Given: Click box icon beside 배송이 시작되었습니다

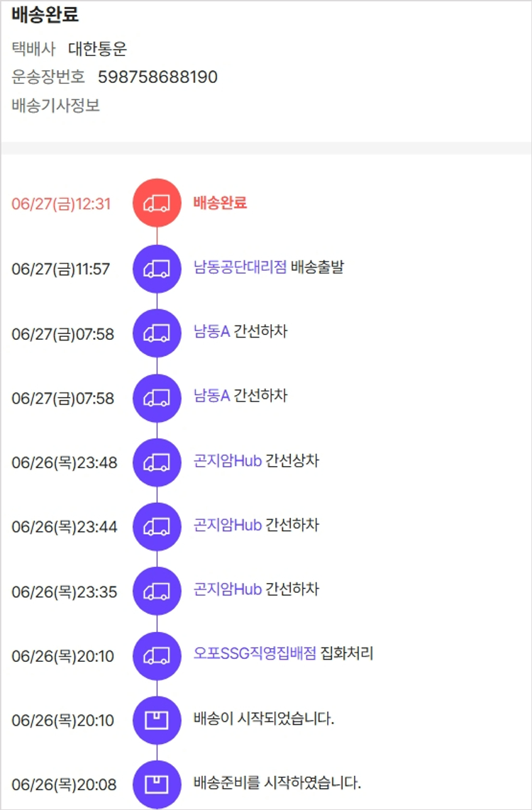Looking at the screenshot, I should (x=157, y=721).
